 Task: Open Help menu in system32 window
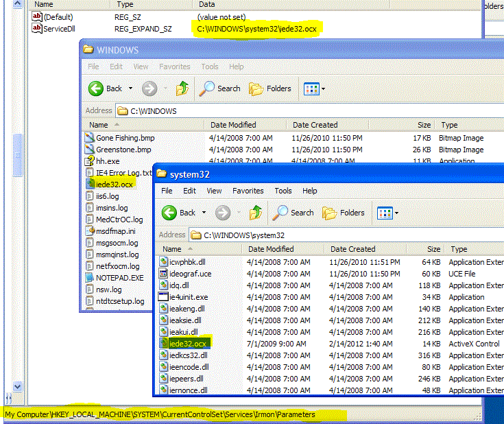point(309,191)
